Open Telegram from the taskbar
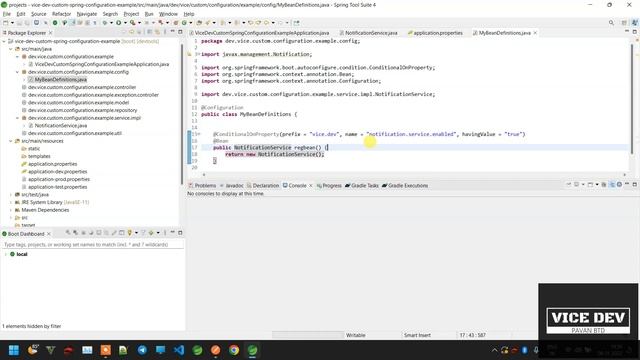The height and width of the screenshot is (360, 640). (142, 350)
